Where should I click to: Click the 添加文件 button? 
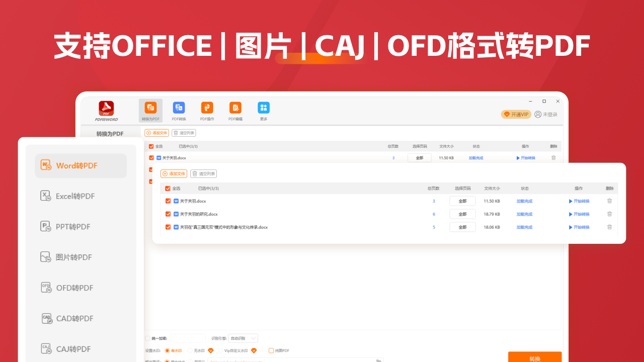(174, 173)
